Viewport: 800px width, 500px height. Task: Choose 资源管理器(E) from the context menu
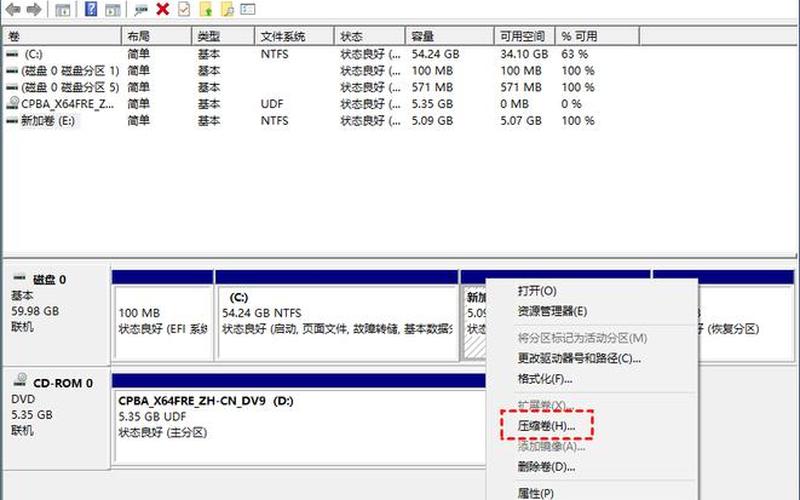pyautogui.click(x=553, y=311)
